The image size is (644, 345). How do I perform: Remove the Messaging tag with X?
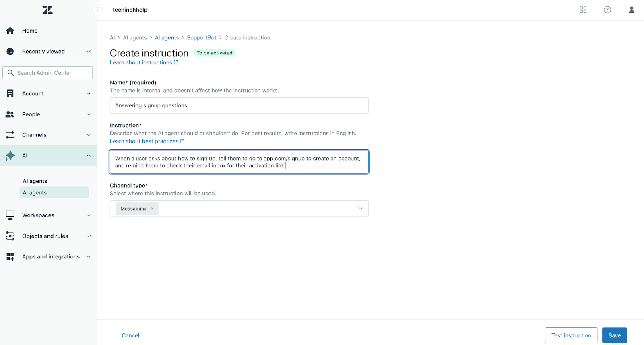(x=152, y=209)
